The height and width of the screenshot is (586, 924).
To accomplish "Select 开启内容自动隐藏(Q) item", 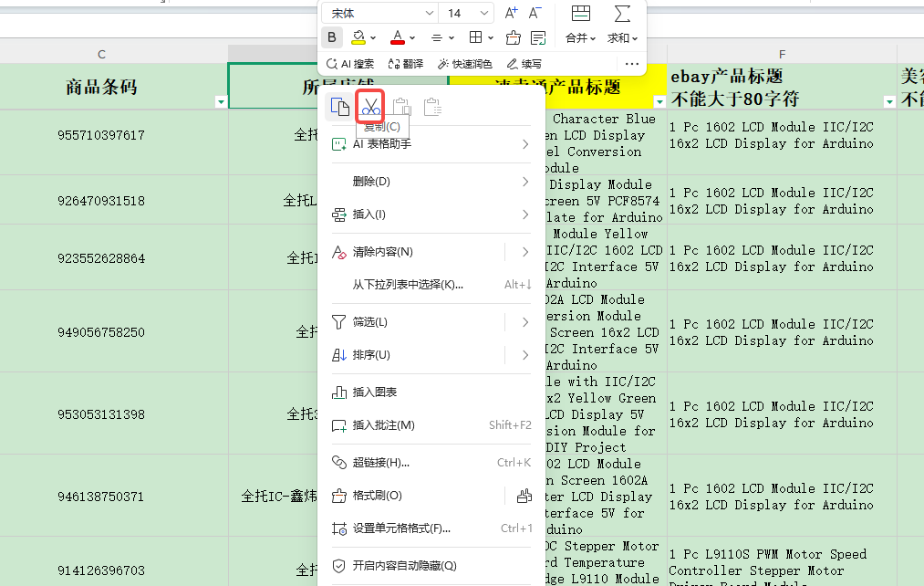I will [431, 566].
